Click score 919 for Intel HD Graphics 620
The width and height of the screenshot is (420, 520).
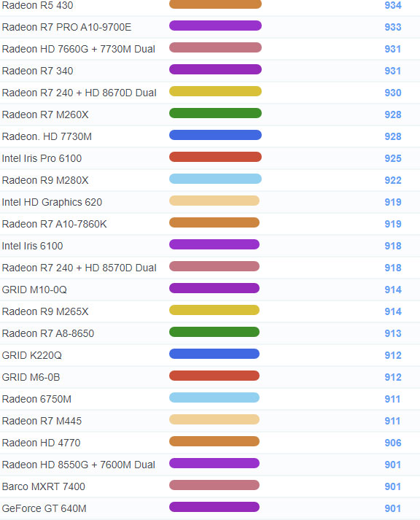(393, 202)
